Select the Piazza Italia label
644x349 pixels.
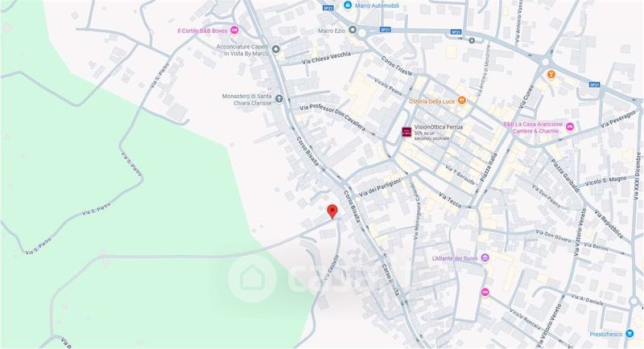pyautogui.click(x=489, y=167)
